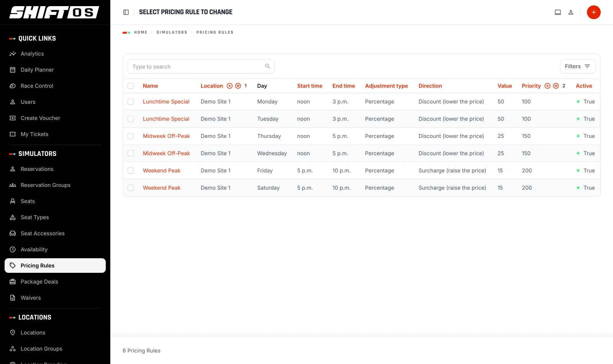Open the Filters dropdown
Viewport: 613px width, 364px height.
click(577, 66)
